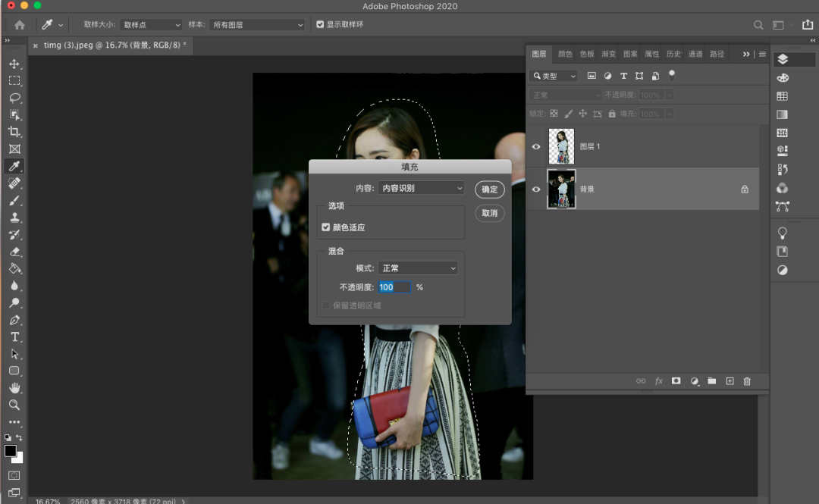Viewport: 819px width, 504px height.
Task: Select the 图层 1 layer thumbnail
Action: 561,147
